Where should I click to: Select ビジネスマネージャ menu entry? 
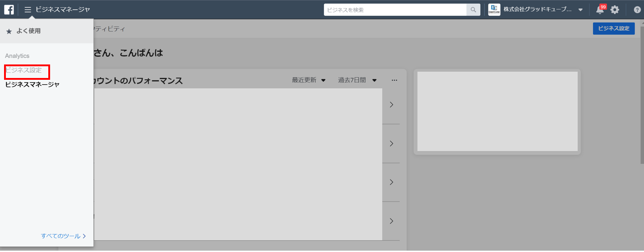click(x=32, y=84)
